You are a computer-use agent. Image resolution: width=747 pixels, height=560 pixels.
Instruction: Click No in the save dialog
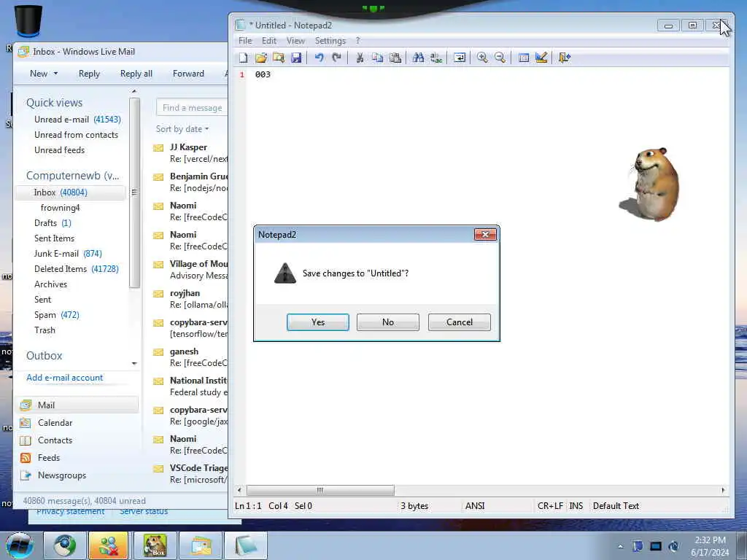(388, 322)
